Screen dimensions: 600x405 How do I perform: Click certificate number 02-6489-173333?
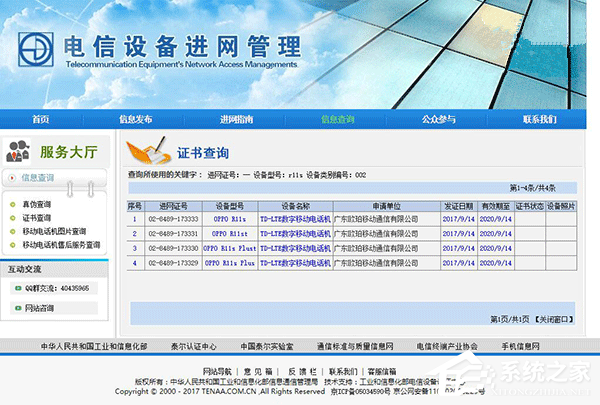click(x=173, y=219)
